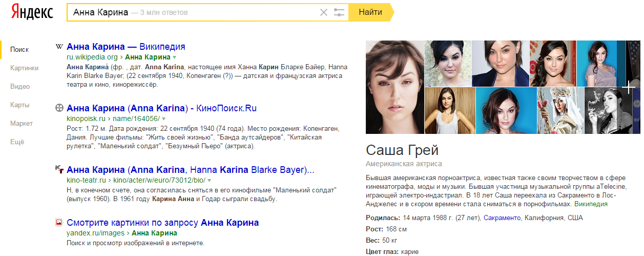Clear the search query with the X icon
This screenshot has height=256, width=644.
[x=323, y=12]
